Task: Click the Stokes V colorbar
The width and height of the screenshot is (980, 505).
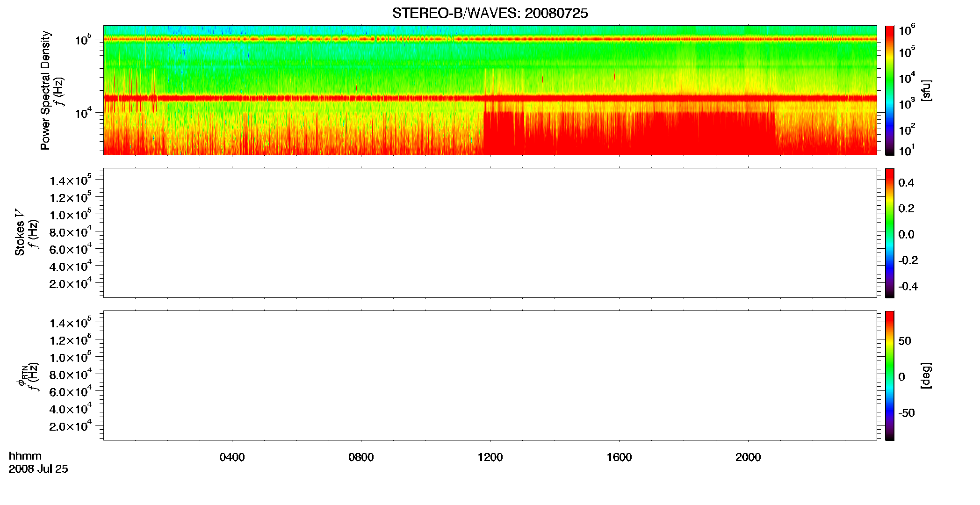Action: click(890, 233)
